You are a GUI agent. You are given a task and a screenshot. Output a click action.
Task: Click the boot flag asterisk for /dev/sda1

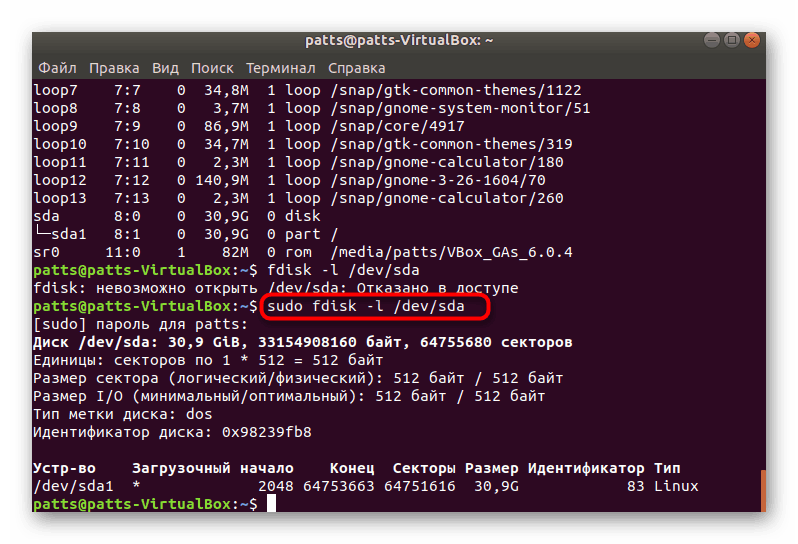point(136,485)
